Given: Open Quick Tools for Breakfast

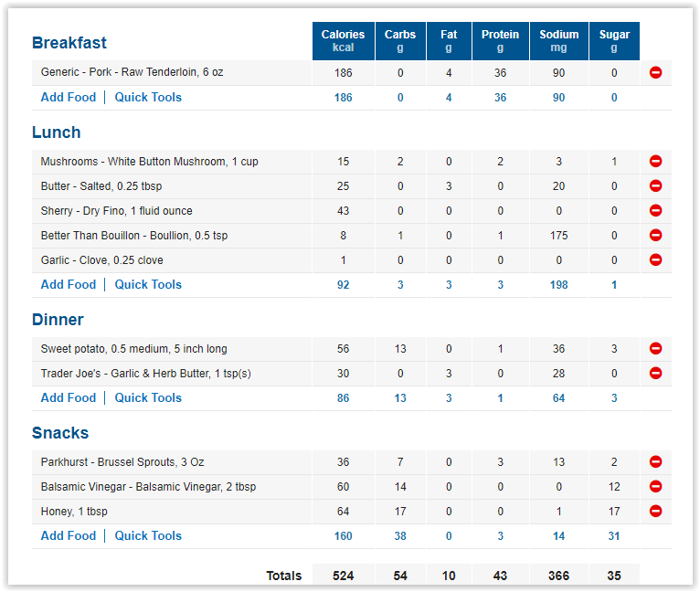Looking at the screenshot, I should (148, 98).
